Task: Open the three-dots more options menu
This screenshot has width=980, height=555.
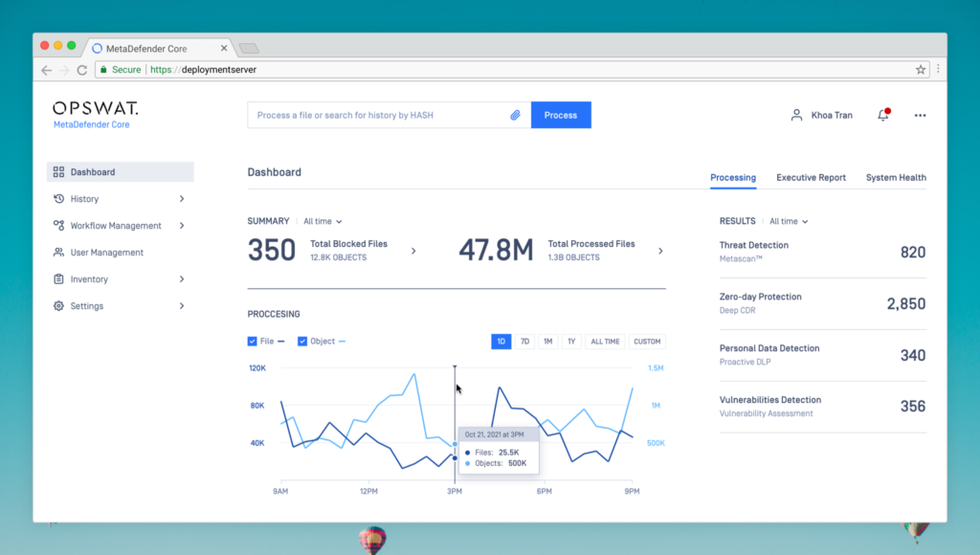Action: pos(920,115)
